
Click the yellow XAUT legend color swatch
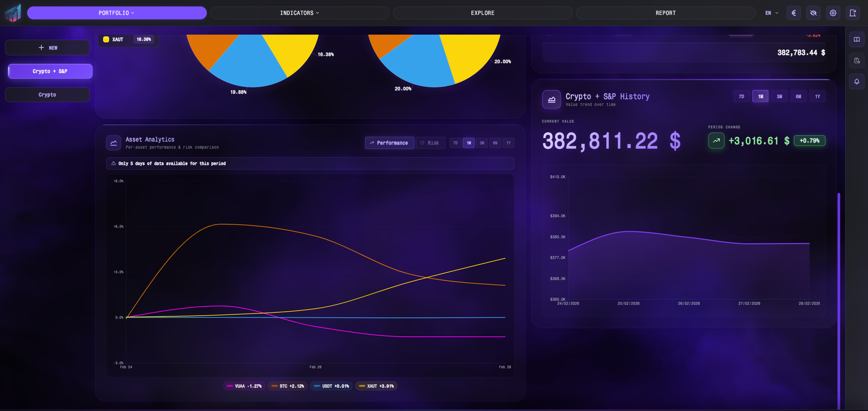pos(106,39)
